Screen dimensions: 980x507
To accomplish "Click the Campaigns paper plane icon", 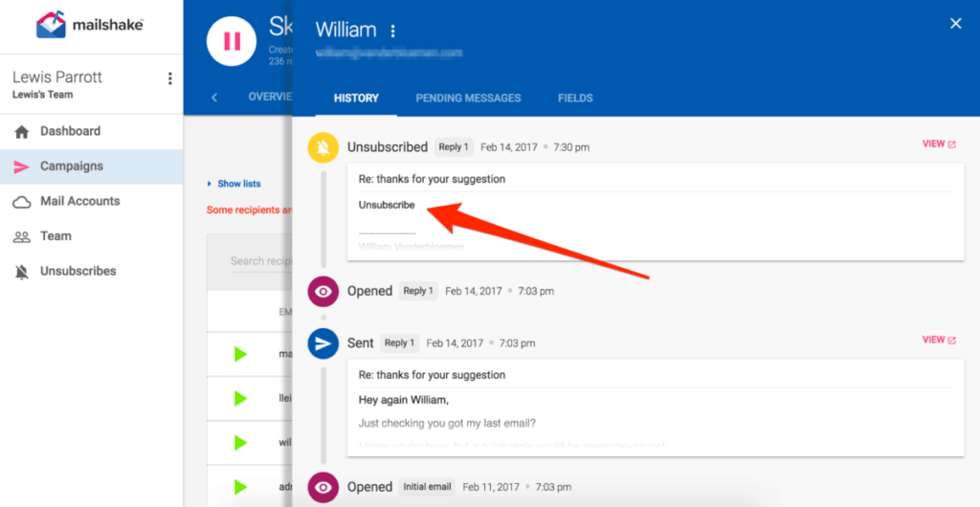I will click(22, 166).
